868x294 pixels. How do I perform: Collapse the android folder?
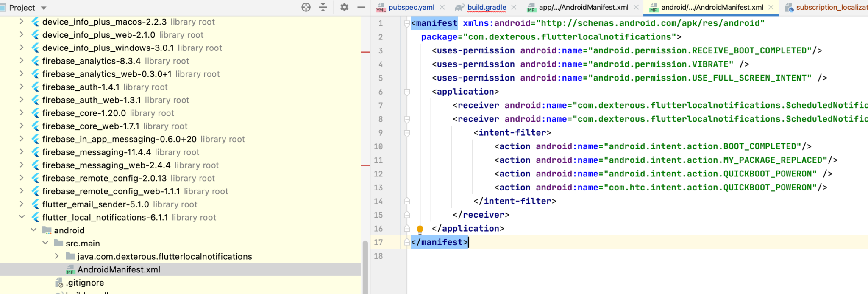click(x=33, y=230)
